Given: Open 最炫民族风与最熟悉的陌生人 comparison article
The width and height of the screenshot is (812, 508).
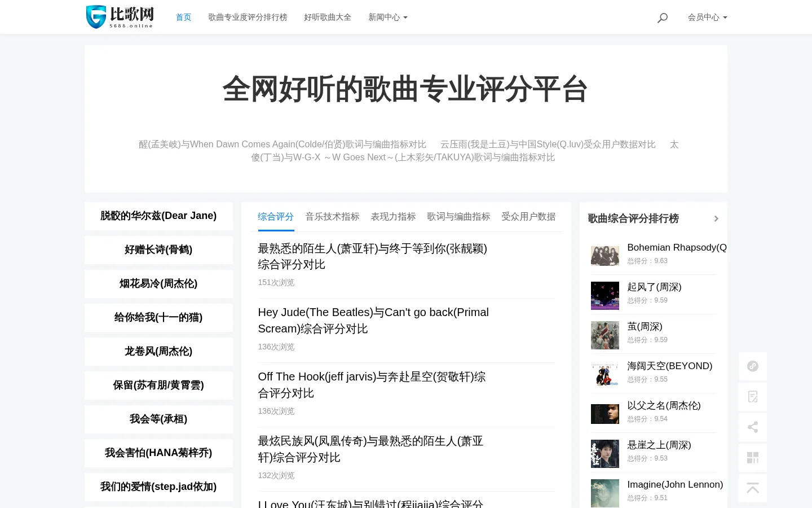Looking at the screenshot, I should point(370,449).
